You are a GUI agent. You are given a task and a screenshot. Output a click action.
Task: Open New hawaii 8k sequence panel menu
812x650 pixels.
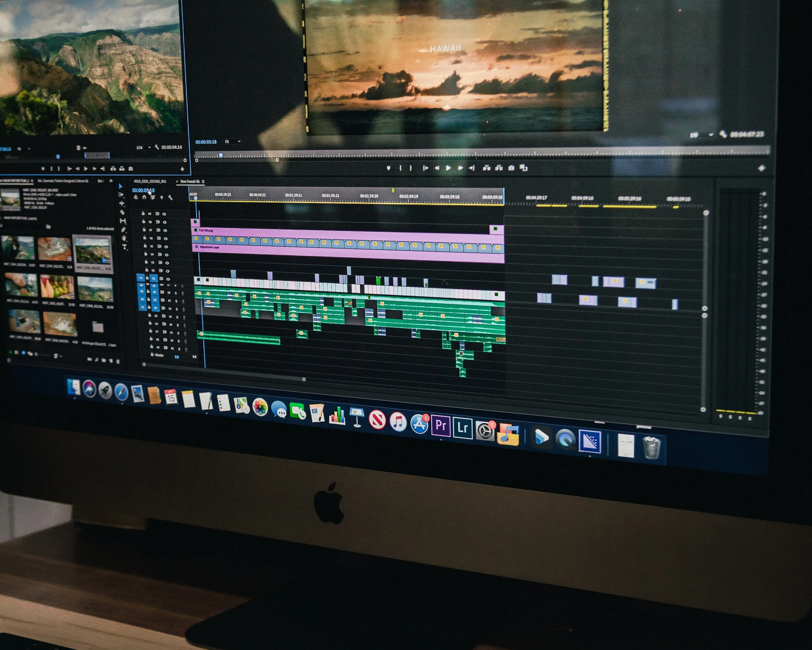coord(203,182)
